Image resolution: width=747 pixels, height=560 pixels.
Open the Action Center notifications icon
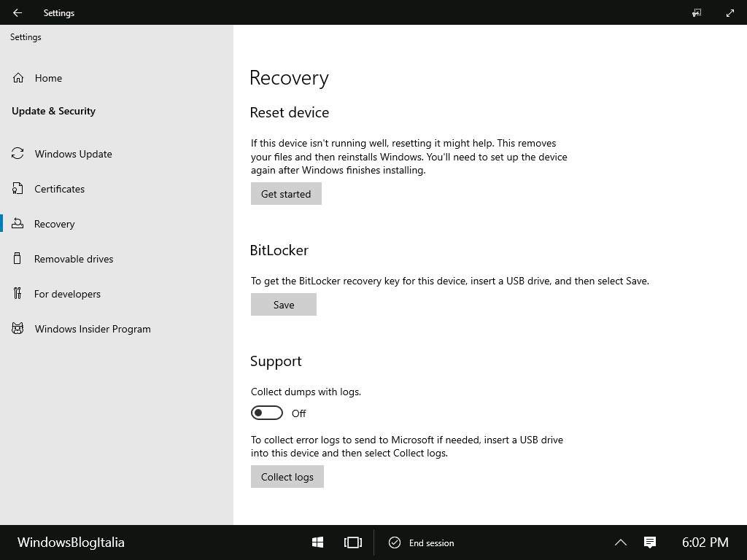[650, 542]
